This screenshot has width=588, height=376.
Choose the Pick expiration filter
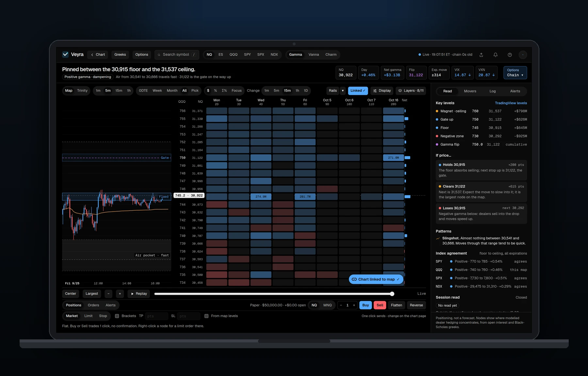click(195, 91)
